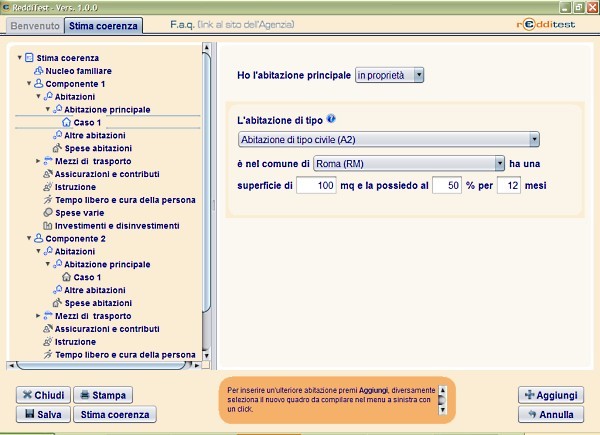This screenshot has width=600, height=435.
Task: Click the tree scrollbar up arrow
Action: [x=206, y=47]
